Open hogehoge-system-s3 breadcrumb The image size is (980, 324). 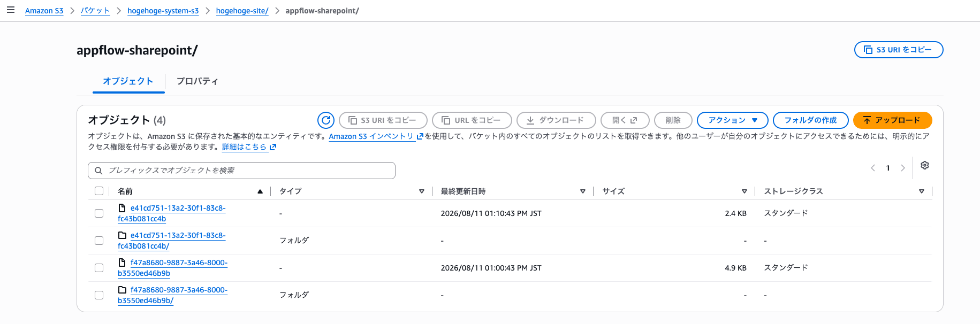click(x=163, y=11)
